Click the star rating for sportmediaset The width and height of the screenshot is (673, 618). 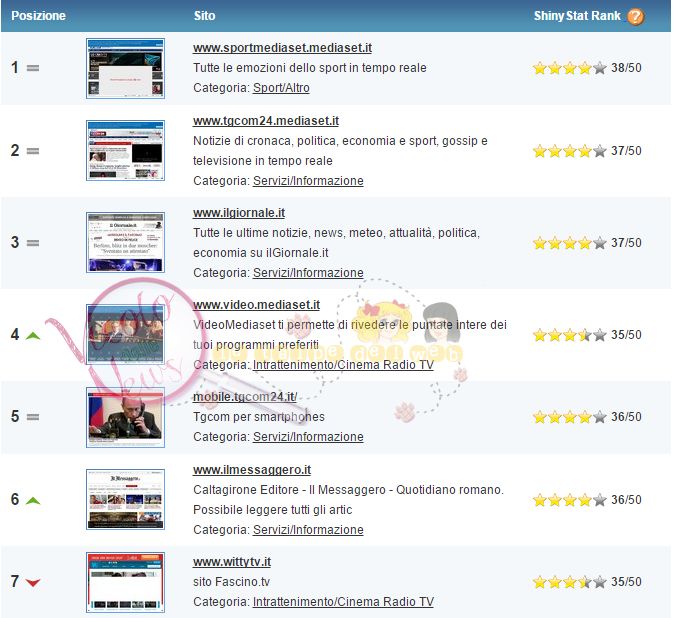(x=570, y=68)
